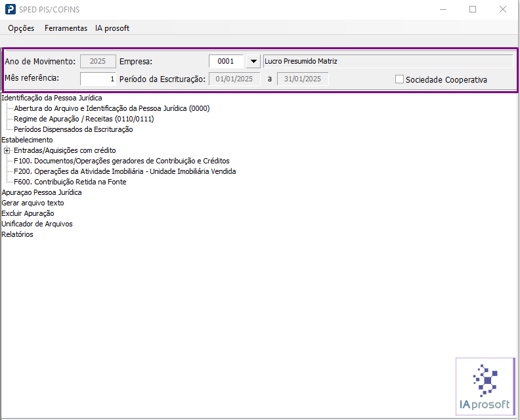520x420 pixels.
Task: Expand the Entradas/Aquisições com crédito node
Action: [7, 150]
